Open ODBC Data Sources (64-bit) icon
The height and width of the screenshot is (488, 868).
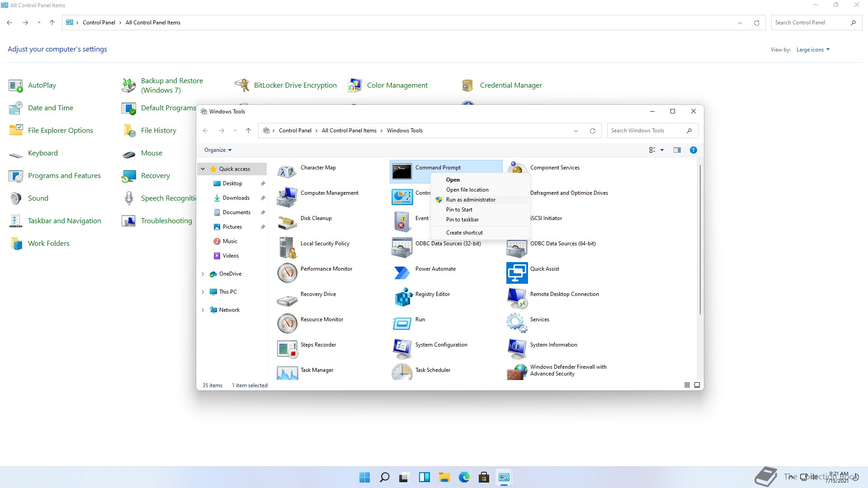517,248
